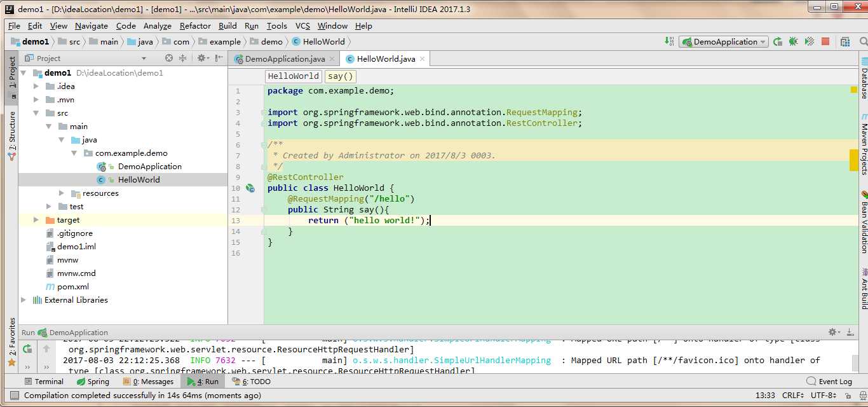Expand the .mvn folder

tap(36, 99)
